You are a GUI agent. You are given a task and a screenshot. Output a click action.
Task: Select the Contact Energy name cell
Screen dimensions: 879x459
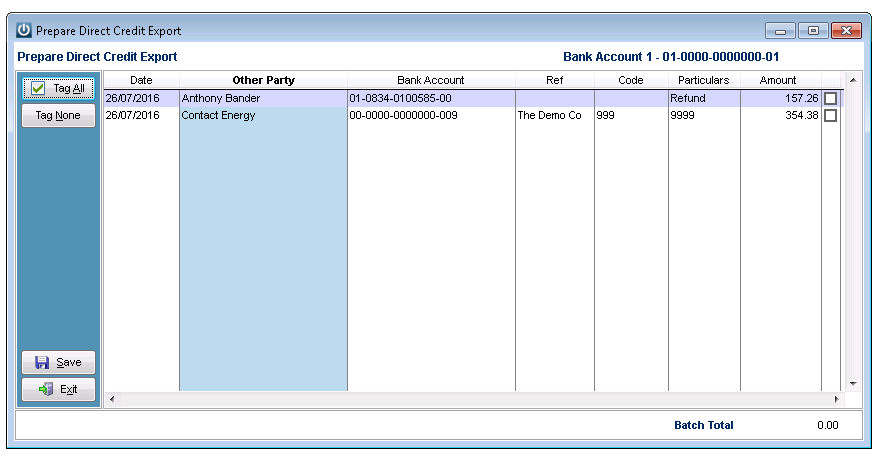263,116
